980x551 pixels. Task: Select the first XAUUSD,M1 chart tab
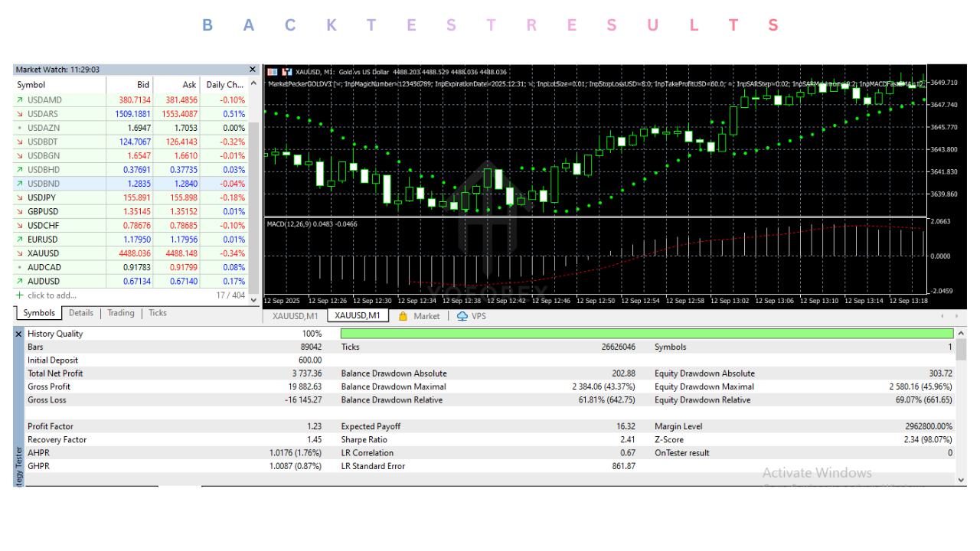pyautogui.click(x=295, y=316)
